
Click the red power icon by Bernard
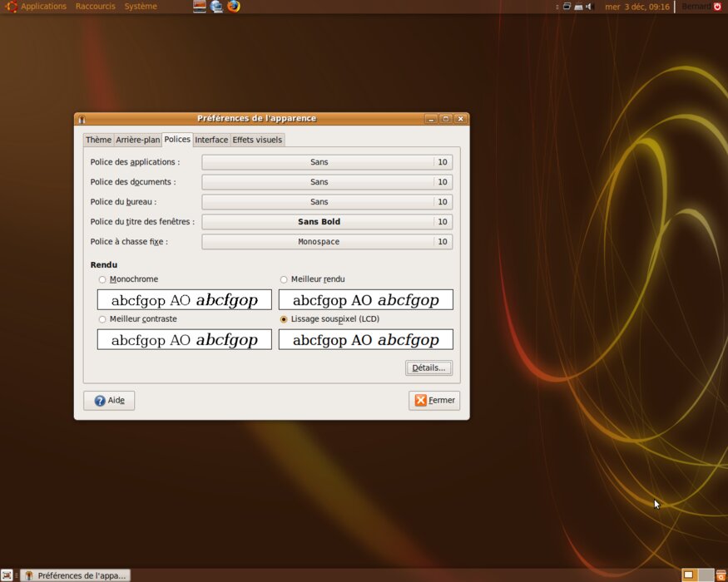(x=718, y=7)
